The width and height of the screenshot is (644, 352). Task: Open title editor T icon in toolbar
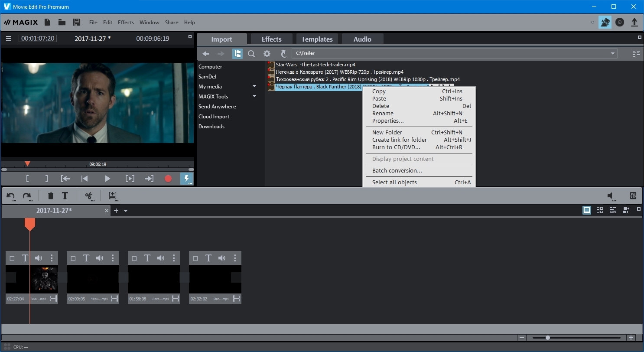click(x=65, y=196)
